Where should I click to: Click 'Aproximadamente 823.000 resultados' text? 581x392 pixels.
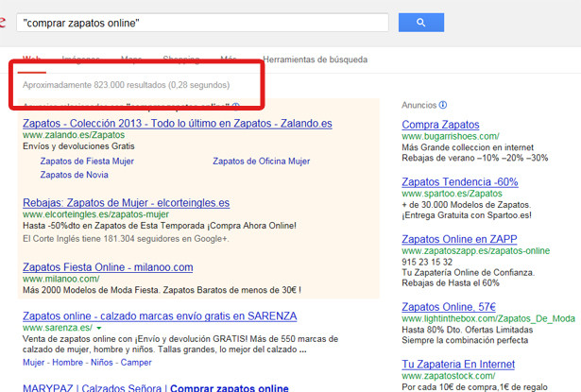[94, 85]
